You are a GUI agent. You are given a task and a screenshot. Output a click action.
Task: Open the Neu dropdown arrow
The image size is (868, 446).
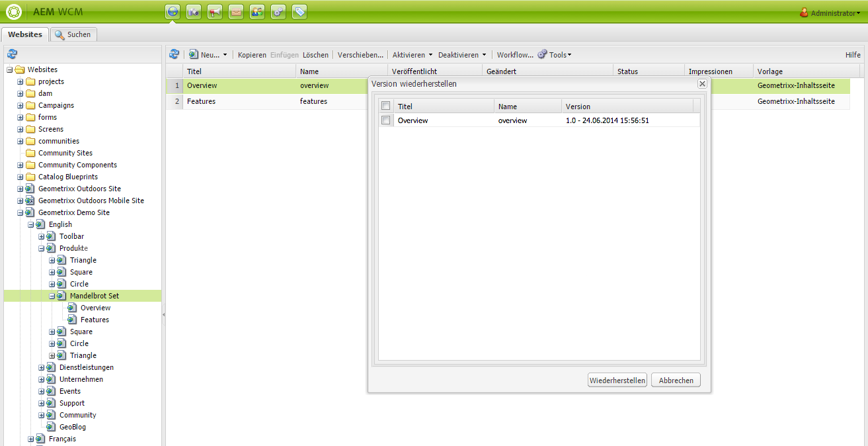coord(225,55)
